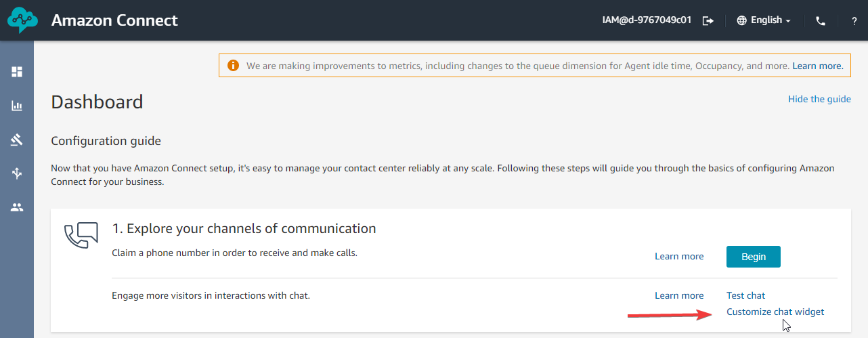Click the Amazon Connect title text

(114, 20)
